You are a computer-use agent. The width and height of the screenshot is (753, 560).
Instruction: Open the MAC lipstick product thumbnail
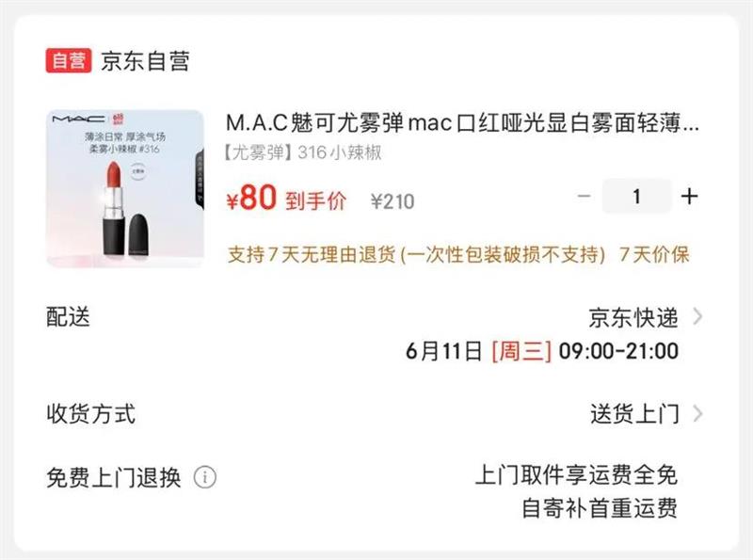[125, 188]
